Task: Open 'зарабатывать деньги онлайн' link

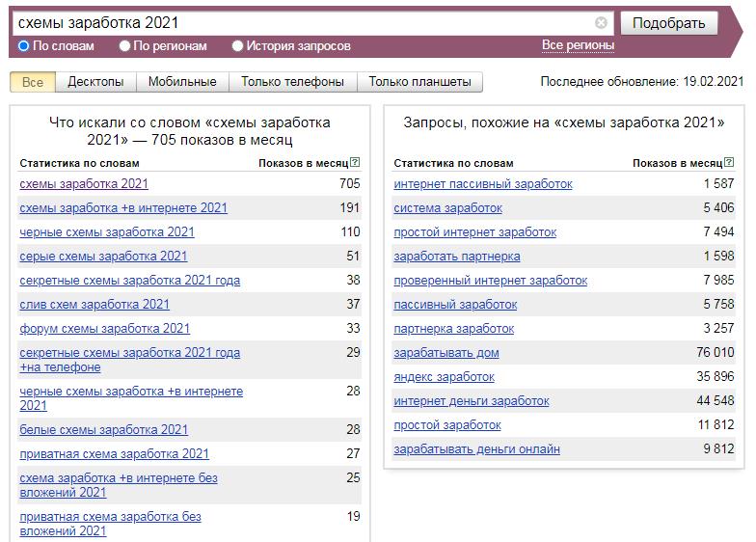Action: pyautogui.click(x=476, y=449)
